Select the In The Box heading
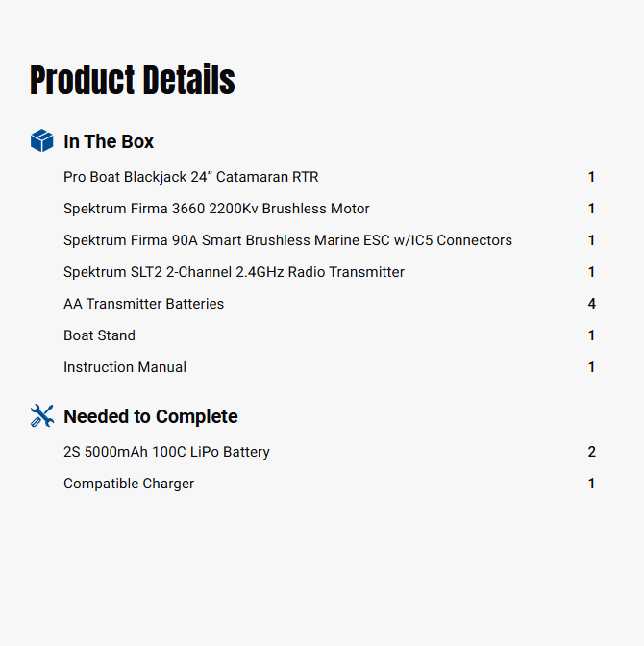The image size is (644, 646). click(109, 141)
